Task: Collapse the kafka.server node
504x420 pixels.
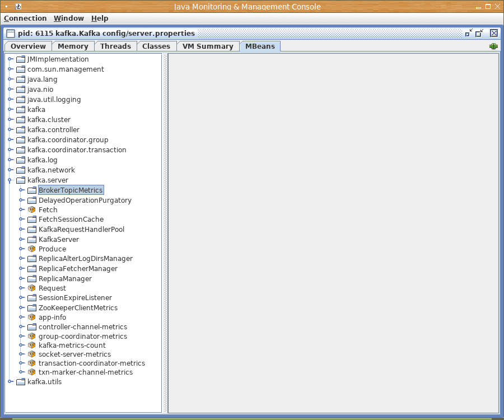Action: pyautogui.click(x=10, y=180)
